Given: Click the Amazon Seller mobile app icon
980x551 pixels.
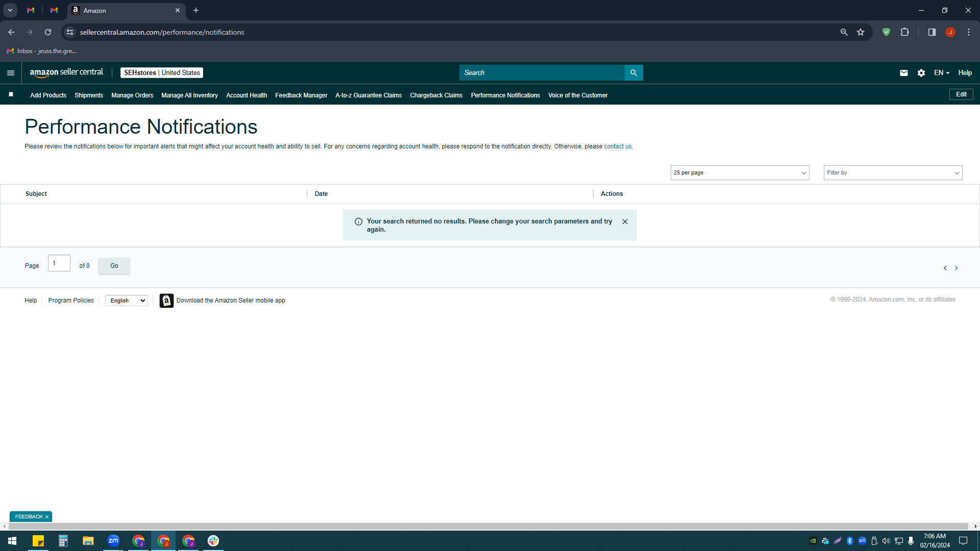Looking at the screenshot, I should point(166,300).
